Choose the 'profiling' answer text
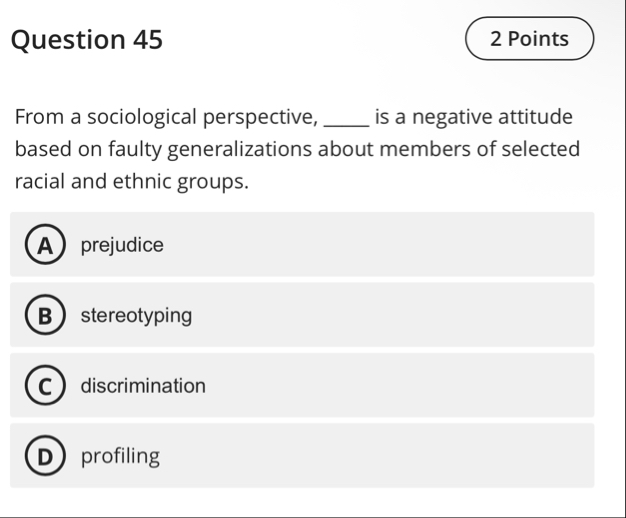Screen dimensions: 626x518 pyautogui.click(x=120, y=457)
